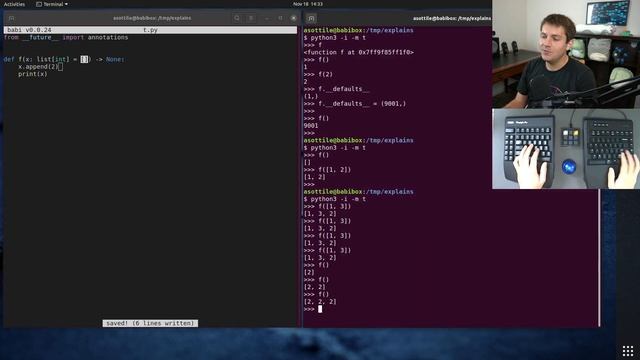Click the t.py filename in editor header

(x=150, y=30)
